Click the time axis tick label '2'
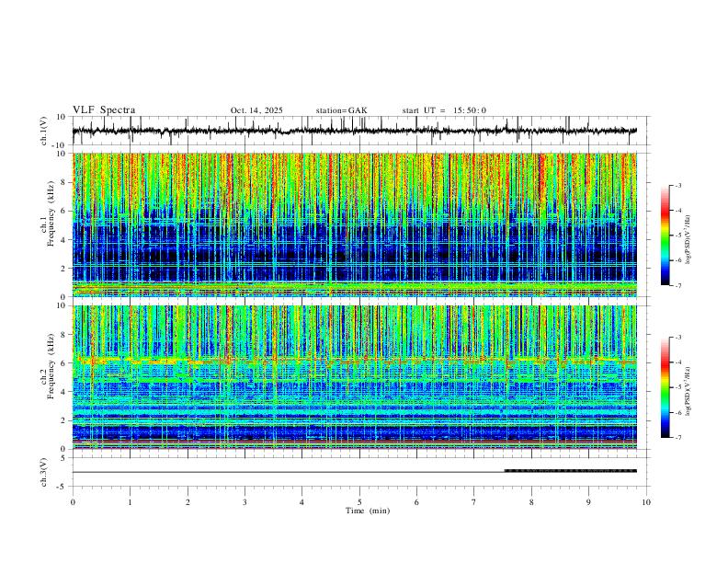Image resolution: width=728 pixels, height=563 pixels. tap(188, 502)
